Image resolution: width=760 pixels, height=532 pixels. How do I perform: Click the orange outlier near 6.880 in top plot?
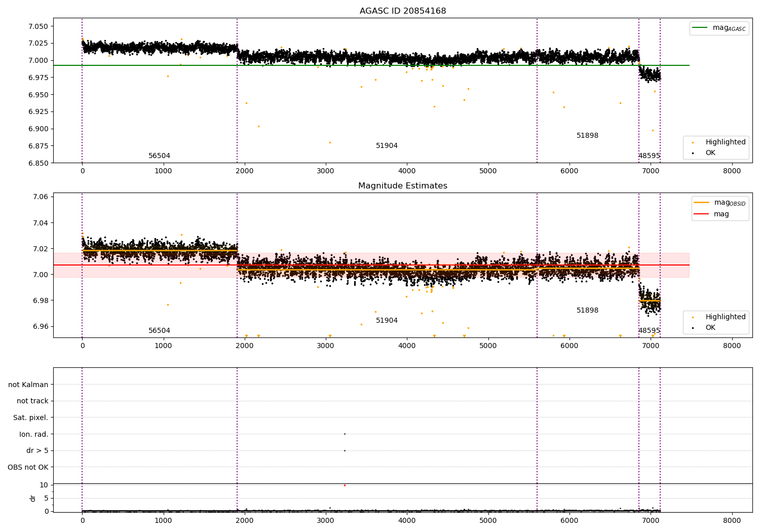point(330,142)
